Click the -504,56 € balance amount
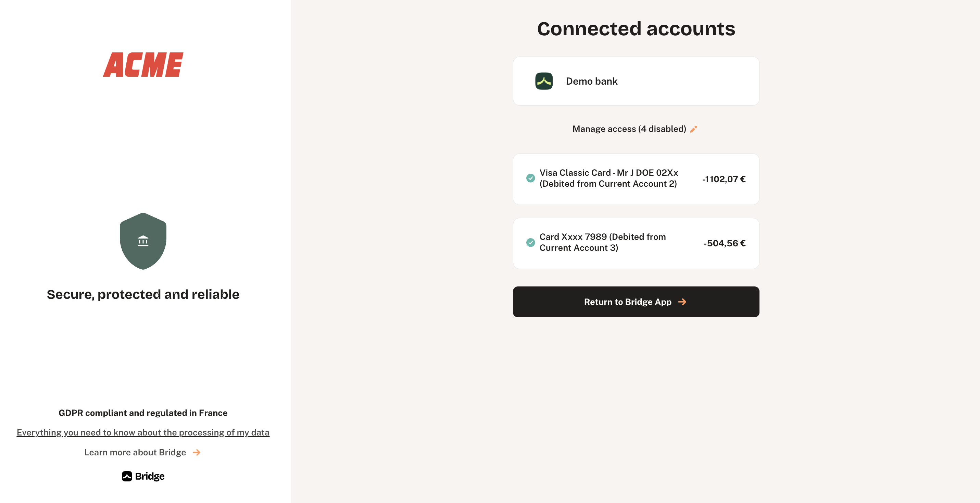The width and height of the screenshot is (980, 503). pos(724,243)
